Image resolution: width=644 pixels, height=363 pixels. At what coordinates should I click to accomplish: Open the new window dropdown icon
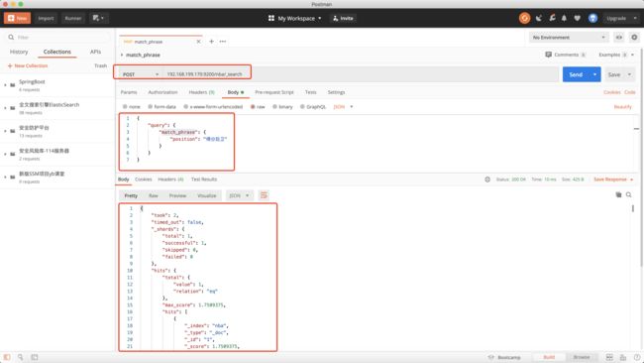point(98,18)
